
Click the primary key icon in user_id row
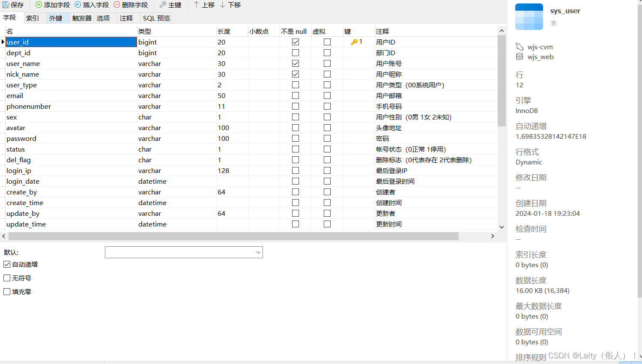point(354,42)
